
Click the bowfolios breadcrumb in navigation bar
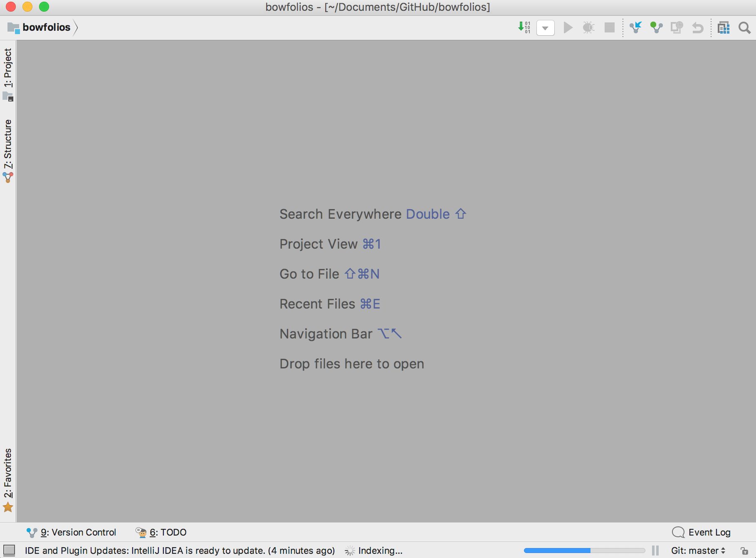coord(47,27)
